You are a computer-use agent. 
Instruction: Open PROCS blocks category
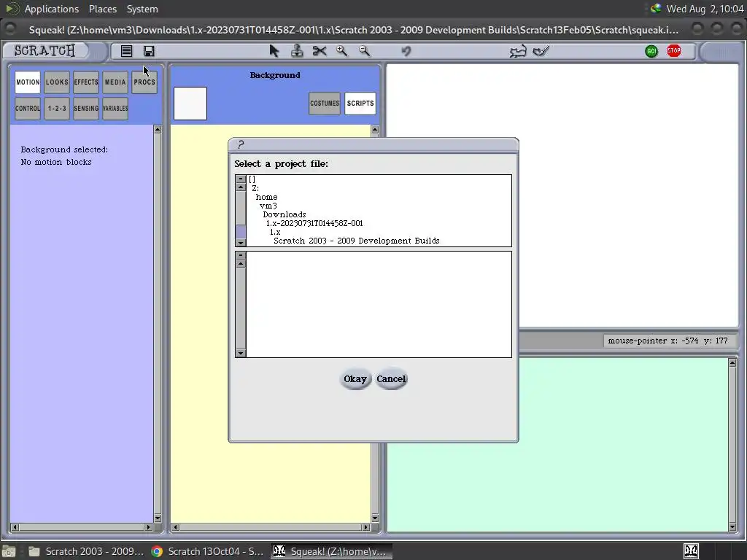144,82
